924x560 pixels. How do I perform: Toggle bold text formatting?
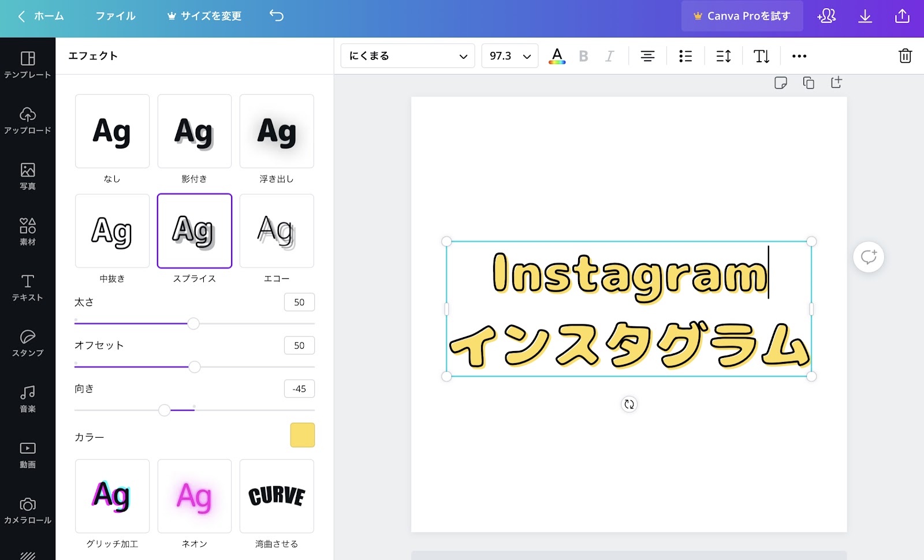click(583, 56)
